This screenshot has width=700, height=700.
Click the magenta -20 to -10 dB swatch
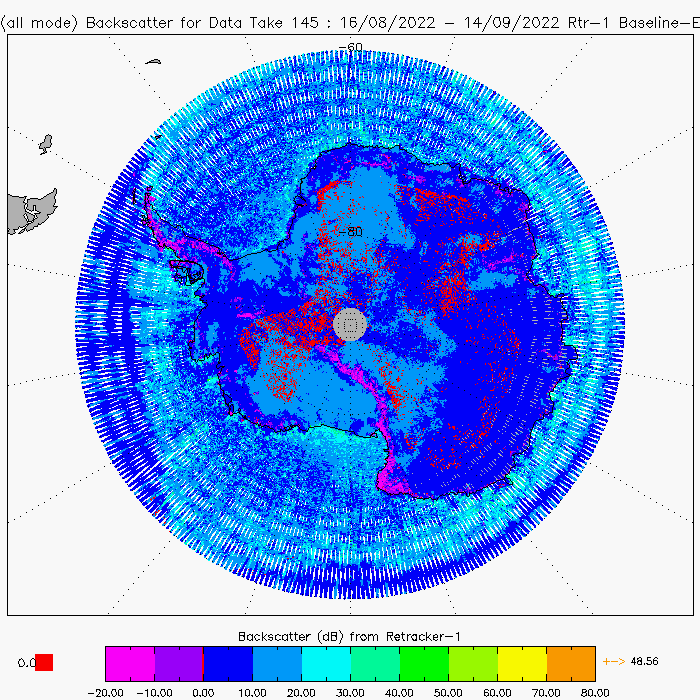(130, 663)
